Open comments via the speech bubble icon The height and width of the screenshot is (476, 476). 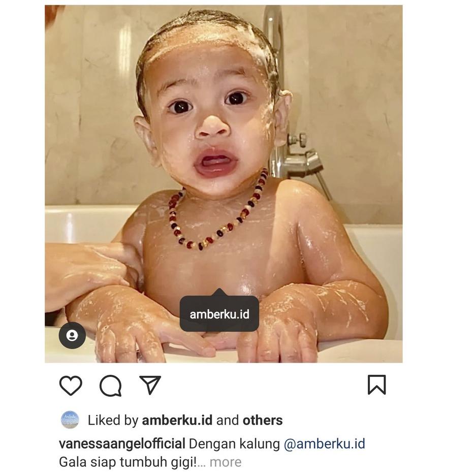point(111,386)
